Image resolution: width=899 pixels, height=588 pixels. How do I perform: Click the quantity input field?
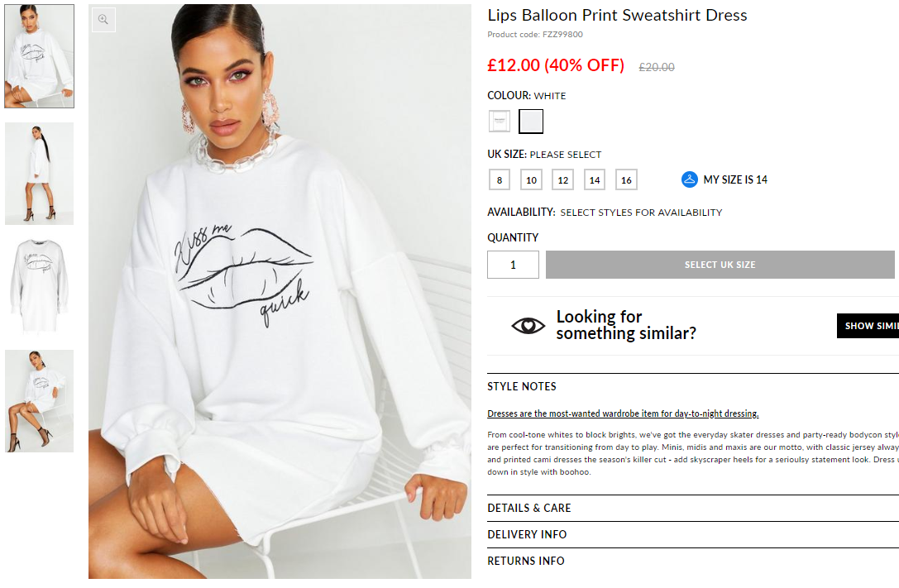(513, 265)
